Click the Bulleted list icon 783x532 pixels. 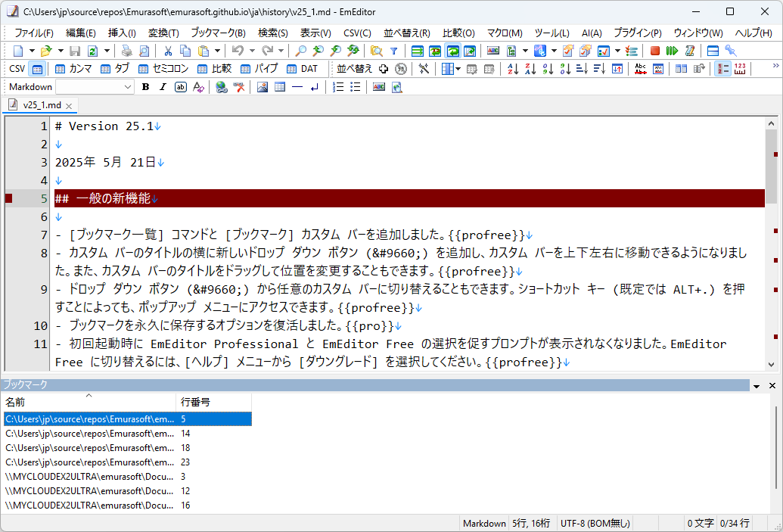(355, 87)
